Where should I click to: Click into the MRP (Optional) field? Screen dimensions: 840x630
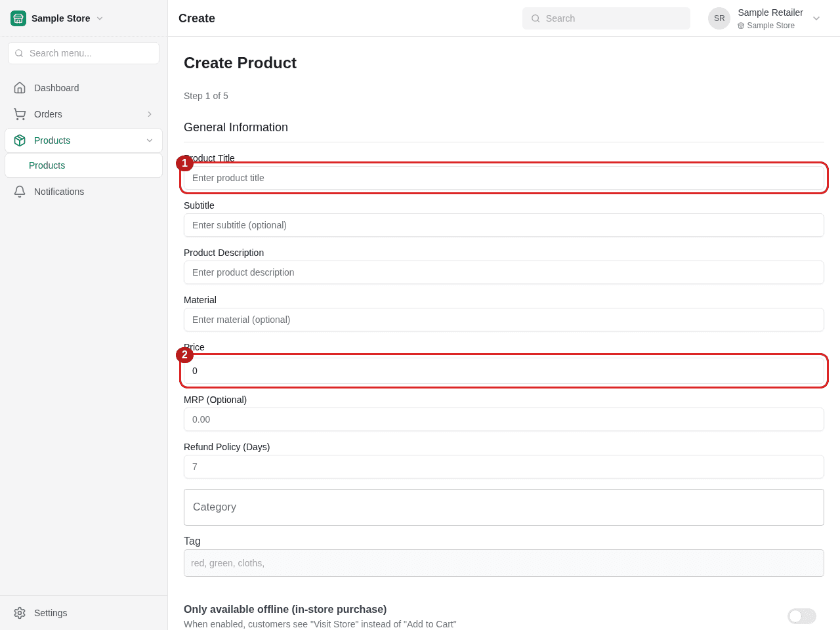(x=504, y=419)
